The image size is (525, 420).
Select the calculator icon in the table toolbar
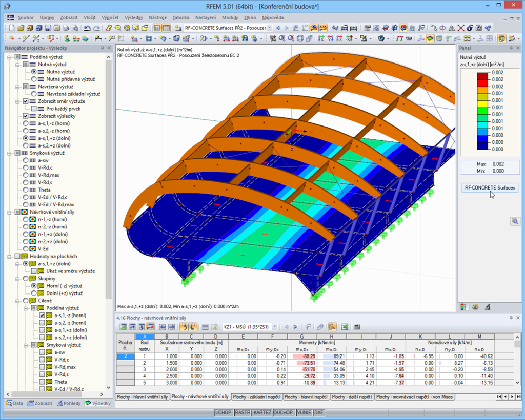point(356,326)
